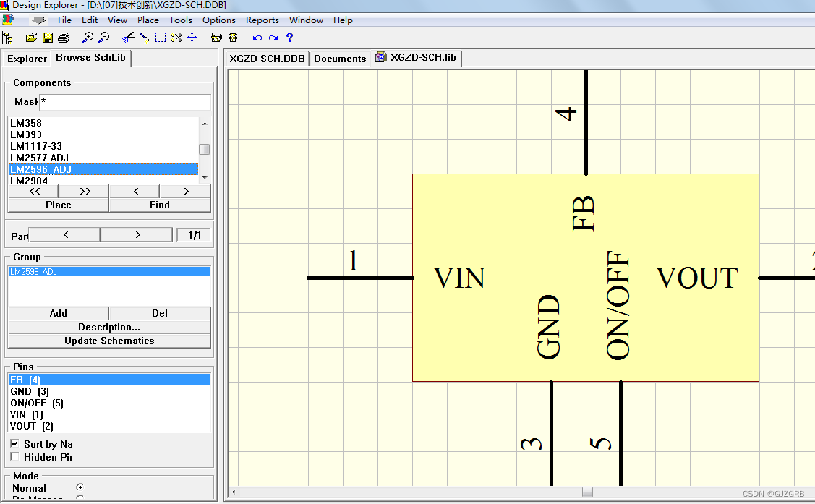815x504 pixels.
Task: Click the Place button for LM2596_ADJ
Action: tap(58, 205)
